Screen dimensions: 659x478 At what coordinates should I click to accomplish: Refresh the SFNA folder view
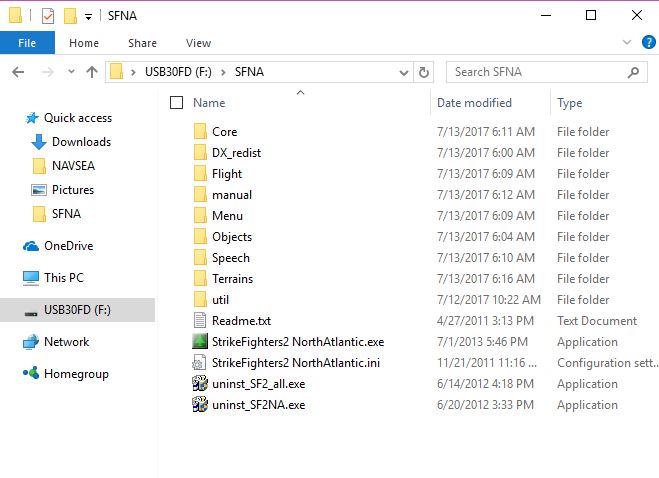click(424, 72)
